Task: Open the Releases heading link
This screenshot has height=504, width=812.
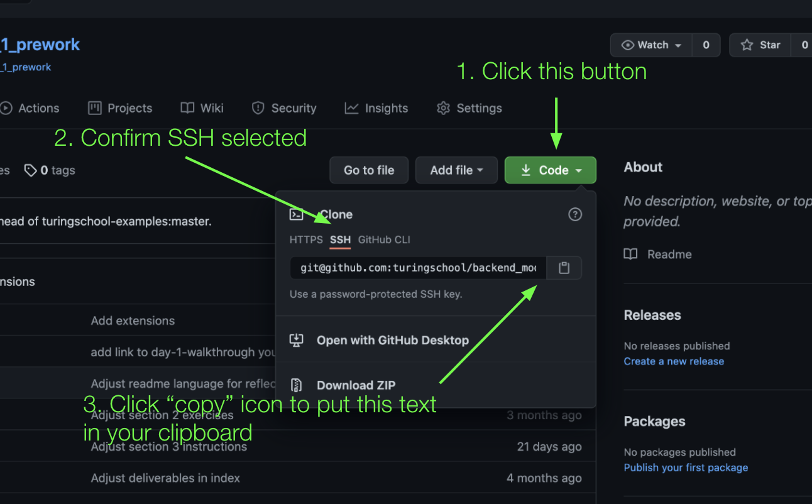Action: 652,315
